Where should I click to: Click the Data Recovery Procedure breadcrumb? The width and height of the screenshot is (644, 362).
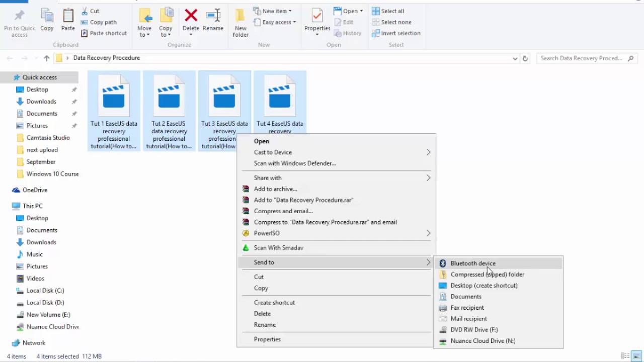107,58
